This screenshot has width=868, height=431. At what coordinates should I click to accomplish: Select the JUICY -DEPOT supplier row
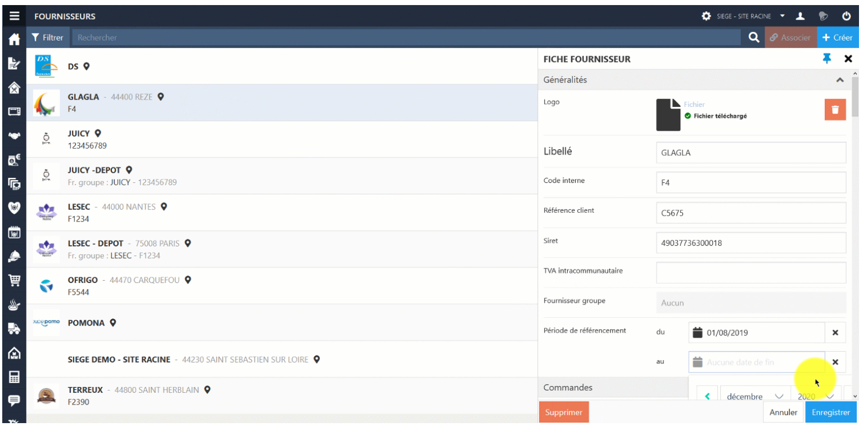point(282,176)
